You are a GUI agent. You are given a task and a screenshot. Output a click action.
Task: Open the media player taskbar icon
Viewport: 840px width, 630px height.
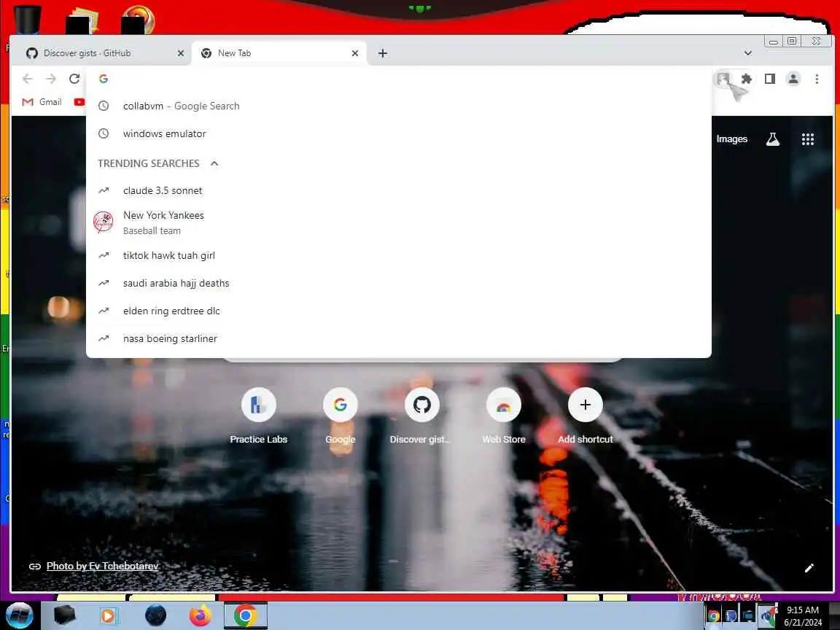click(x=108, y=615)
